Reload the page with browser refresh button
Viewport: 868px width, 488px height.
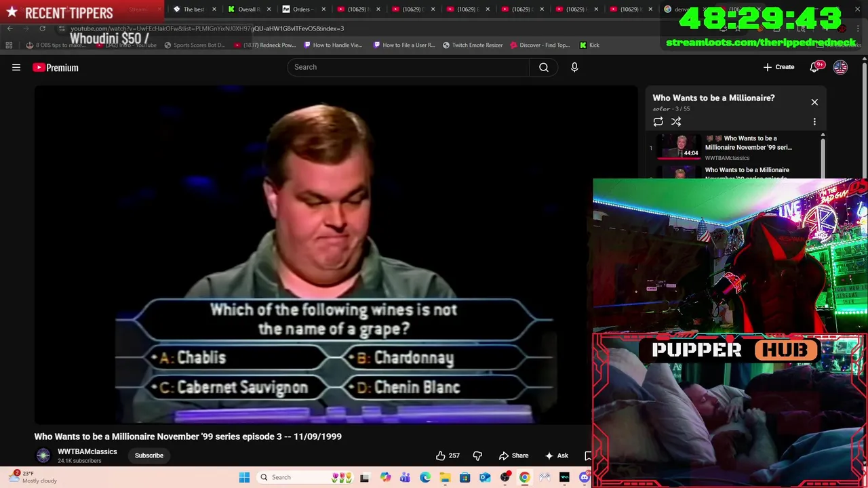click(x=42, y=28)
